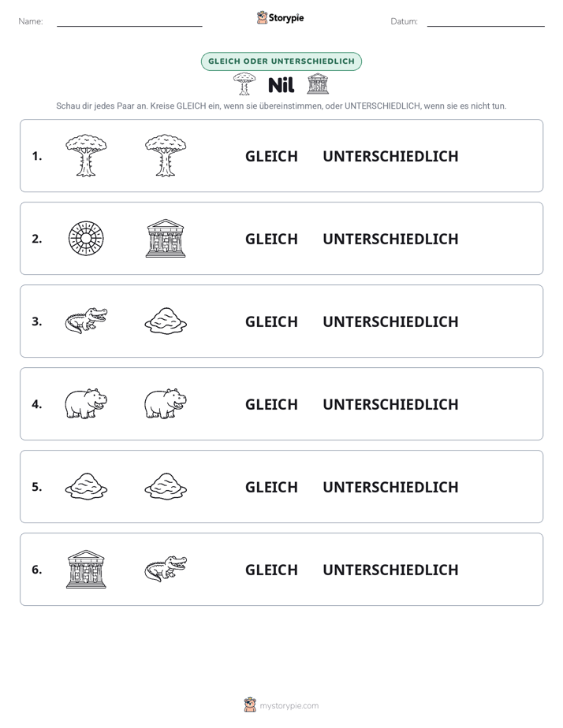Click the temple icon in row 2
Image resolution: width=563 pixels, height=728 pixels.
click(166, 238)
